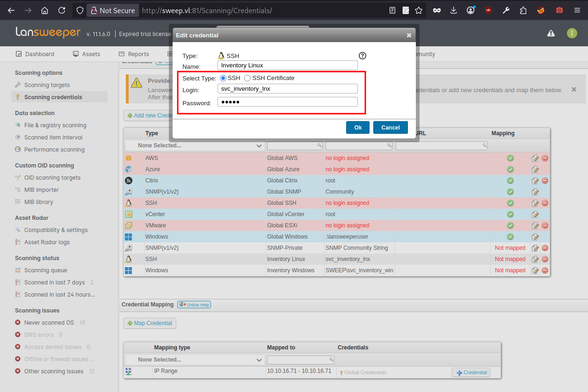Click the Map Credential button

click(x=150, y=323)
